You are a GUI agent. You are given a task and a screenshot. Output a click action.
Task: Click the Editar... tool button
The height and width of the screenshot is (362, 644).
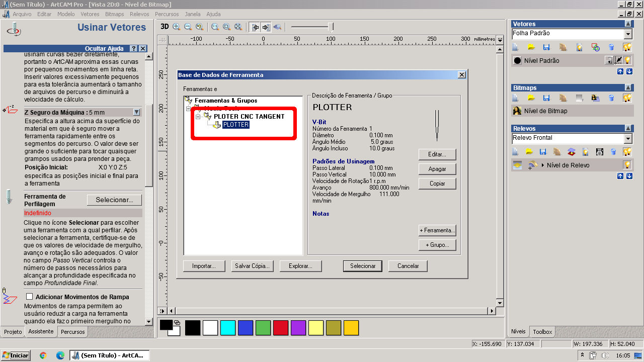[x=437, y=154]
